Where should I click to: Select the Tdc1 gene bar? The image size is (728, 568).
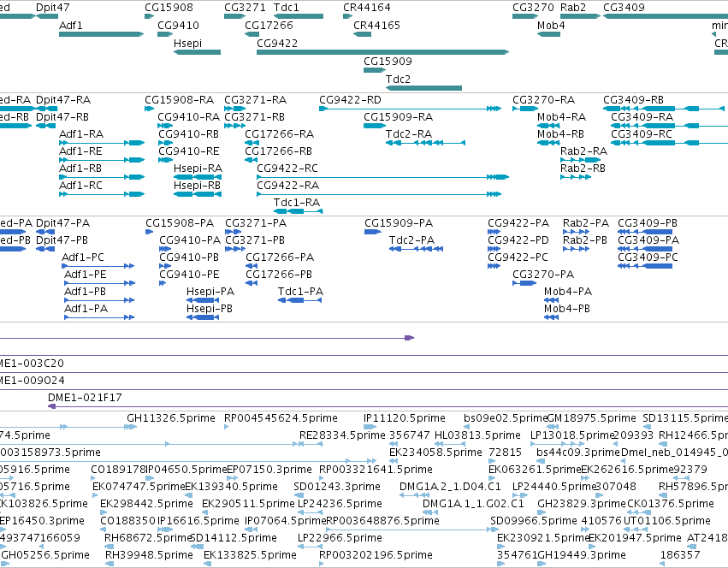pos(299,16)
